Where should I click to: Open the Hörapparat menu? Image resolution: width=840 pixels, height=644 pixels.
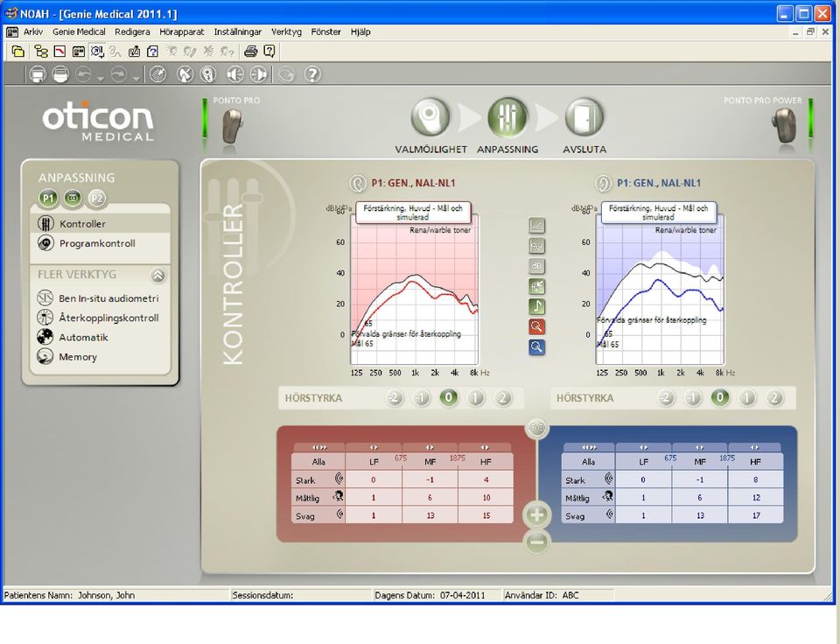[182, 31]
